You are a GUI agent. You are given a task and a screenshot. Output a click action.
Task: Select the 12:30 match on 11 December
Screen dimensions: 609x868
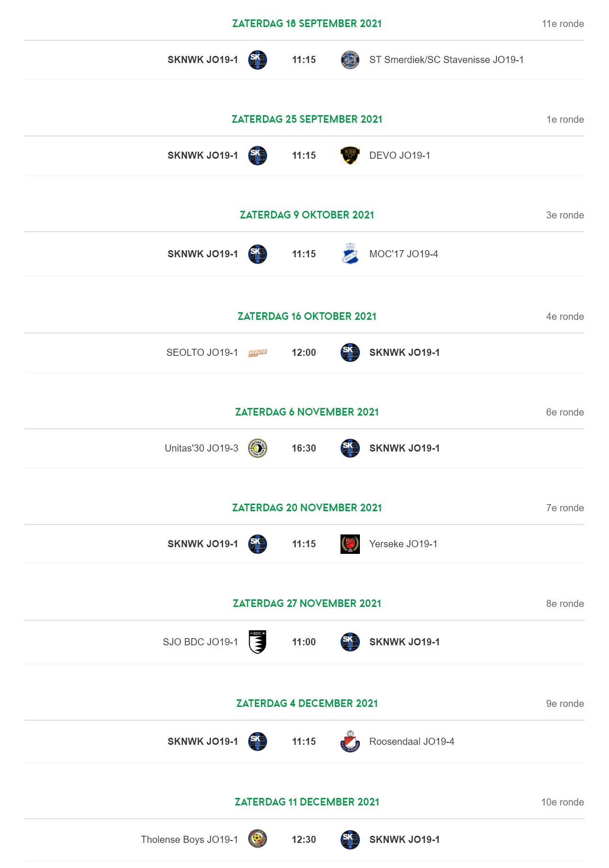[304, 840]
